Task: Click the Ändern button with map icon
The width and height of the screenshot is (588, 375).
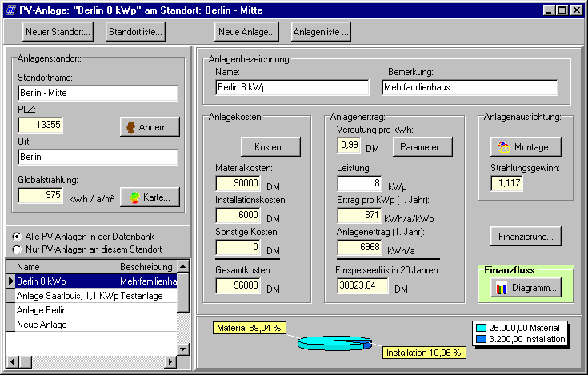Action: click(x=149, y=127)
